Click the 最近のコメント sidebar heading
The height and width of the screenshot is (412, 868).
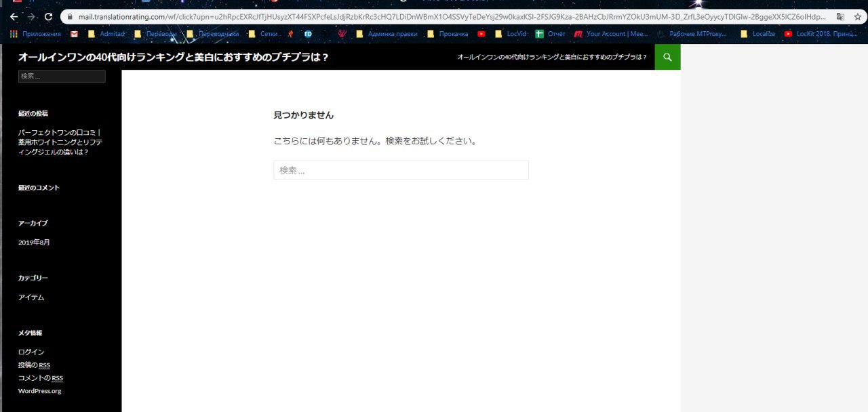39,188
